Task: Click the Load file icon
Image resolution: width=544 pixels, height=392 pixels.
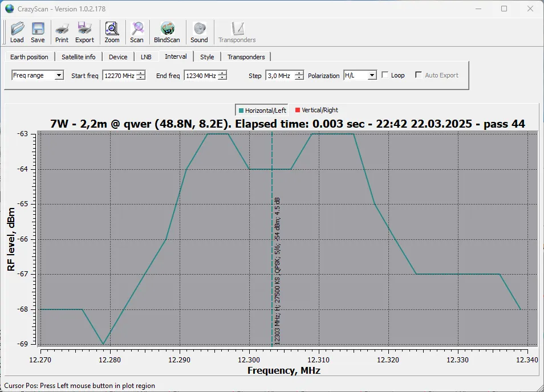Action: 17,32
